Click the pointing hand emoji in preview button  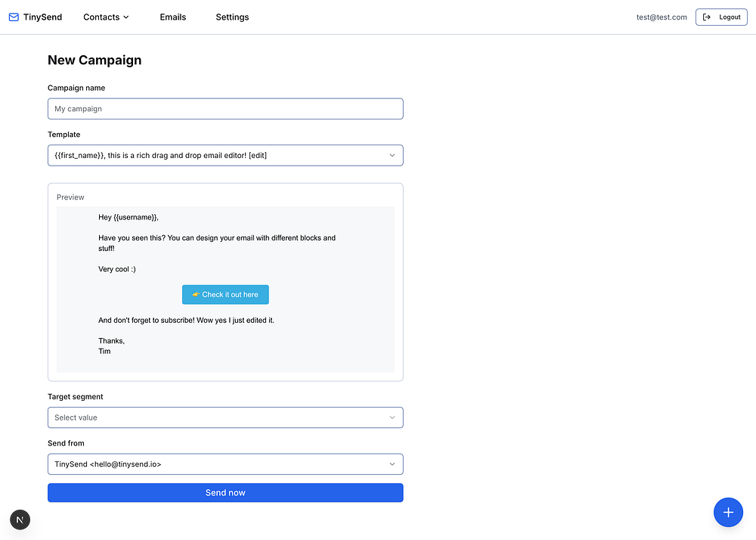click(196, 295)
